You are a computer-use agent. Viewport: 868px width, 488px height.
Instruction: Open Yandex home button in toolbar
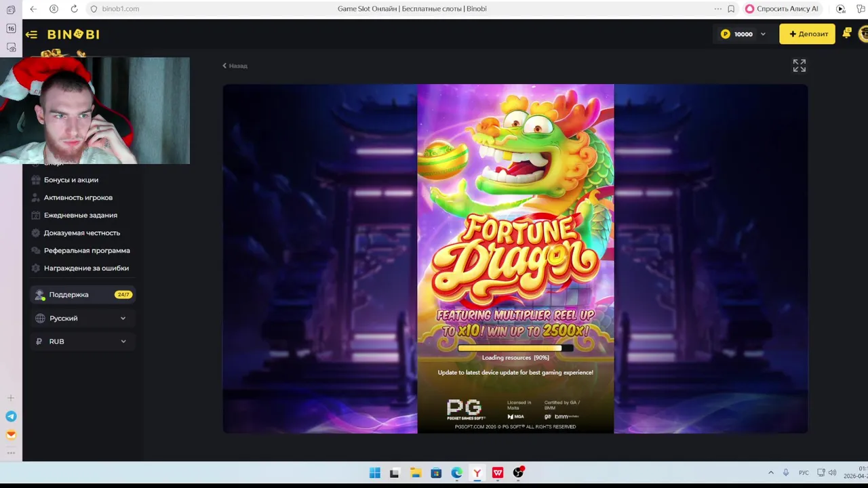(x=54, y=9)
